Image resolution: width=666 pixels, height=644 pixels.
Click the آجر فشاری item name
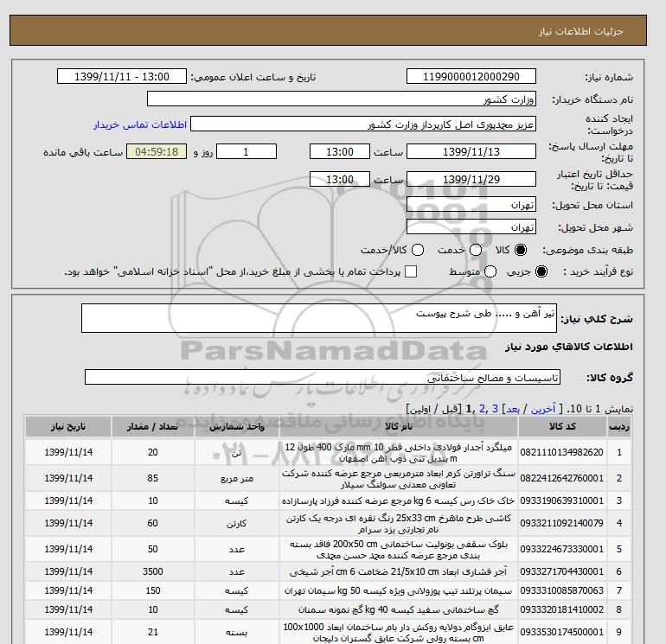click(x=399, y=572)
